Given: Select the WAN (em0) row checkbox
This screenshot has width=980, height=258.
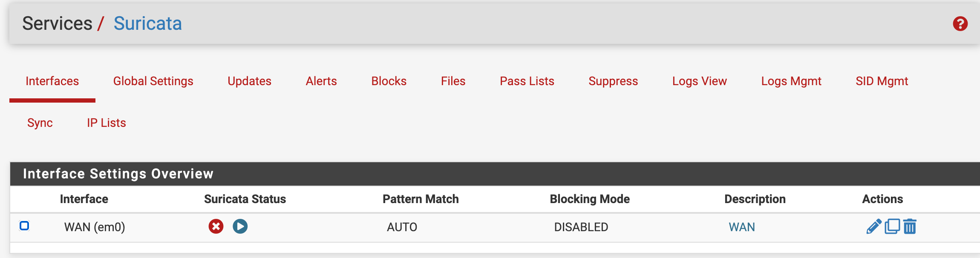Looking at the screenshot, I should [24, 226].
